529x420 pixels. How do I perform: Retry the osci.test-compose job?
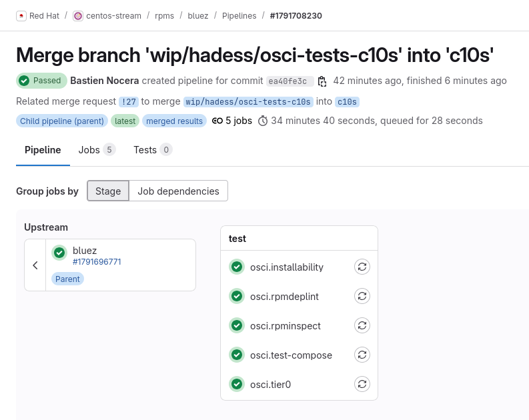pos(362,355)
